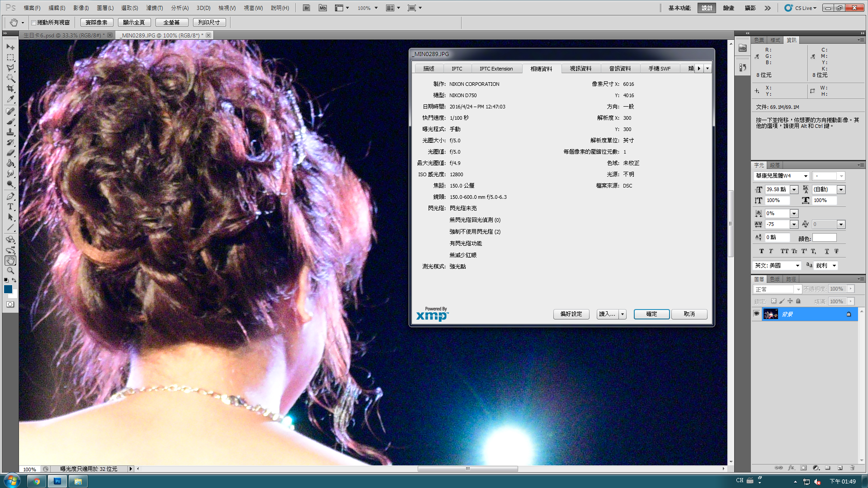The image size is (868, 488).
Task: Select the Crop tool
Action: tap(10, 89)
